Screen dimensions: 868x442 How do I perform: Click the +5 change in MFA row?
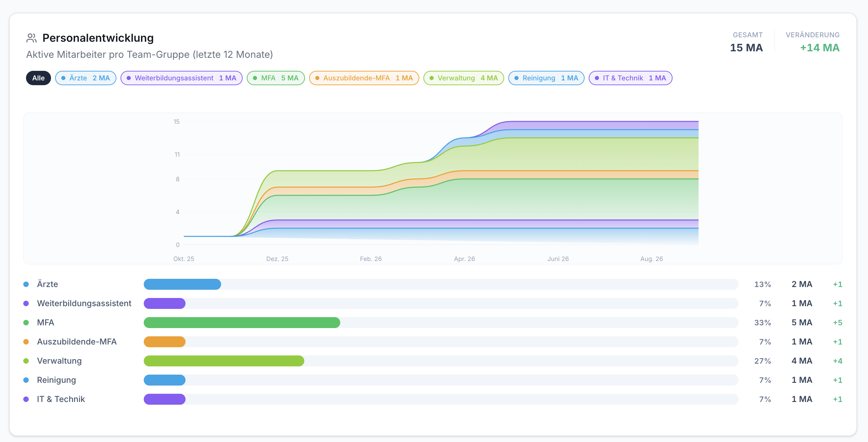(838, 323)
